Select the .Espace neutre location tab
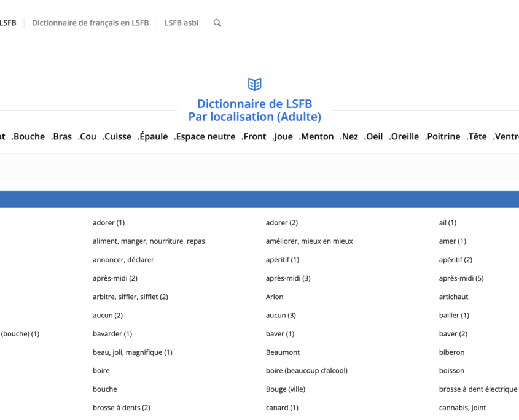This screenshot has height=420, width=519. tap(205, 136)
